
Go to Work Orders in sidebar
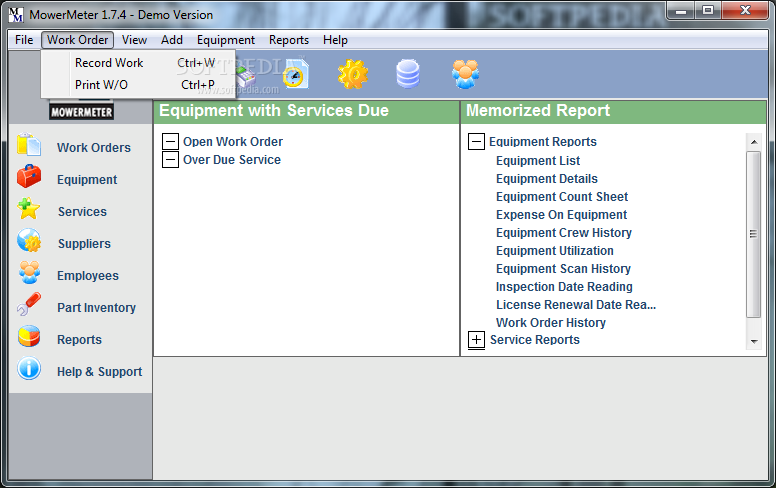point(94,147)
